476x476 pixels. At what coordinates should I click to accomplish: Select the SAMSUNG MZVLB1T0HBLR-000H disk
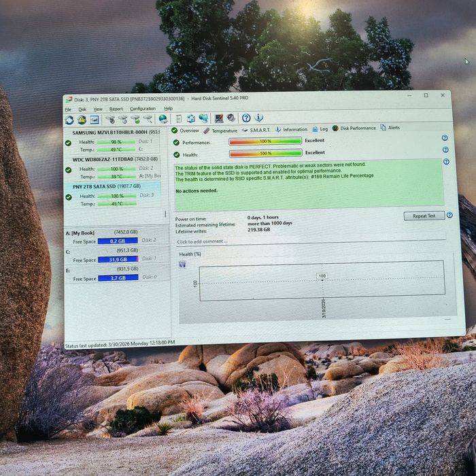tap(112, 141)
